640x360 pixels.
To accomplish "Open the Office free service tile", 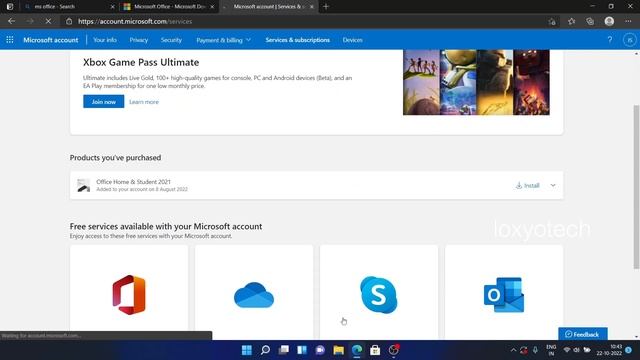I will tap(129, 292).
